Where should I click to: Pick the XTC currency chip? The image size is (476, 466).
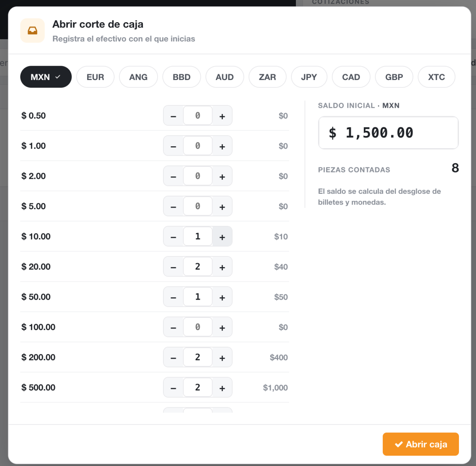point(436,77)
